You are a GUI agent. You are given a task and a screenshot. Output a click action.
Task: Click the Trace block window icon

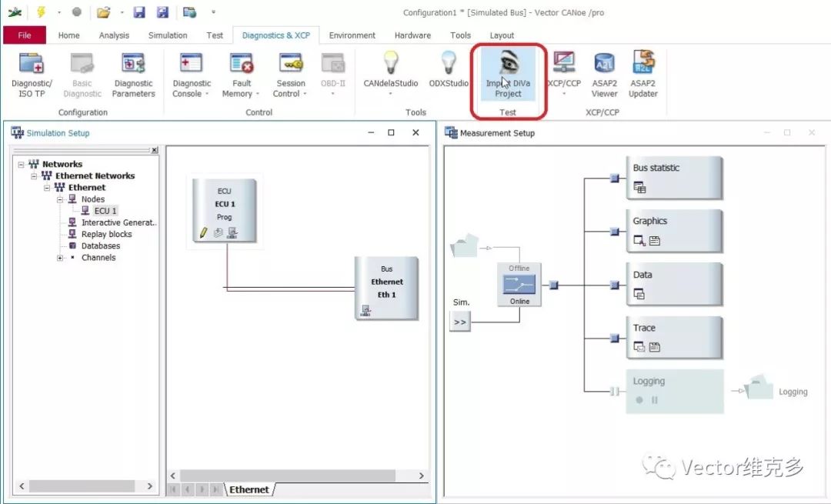pyautogui.click(x=639, y=347)
